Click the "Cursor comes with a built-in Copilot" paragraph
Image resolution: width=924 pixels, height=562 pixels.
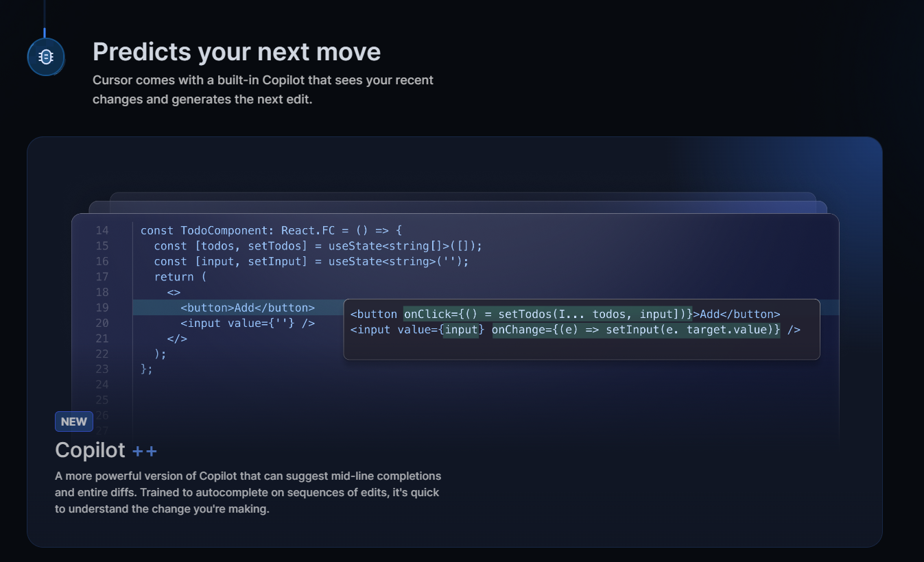[x=263, y=90]
